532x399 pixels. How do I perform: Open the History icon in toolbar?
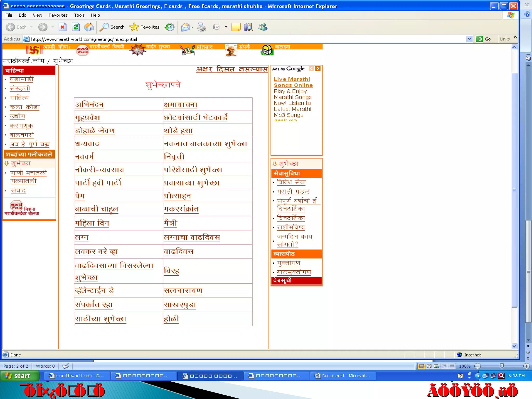tap(170, 27)
